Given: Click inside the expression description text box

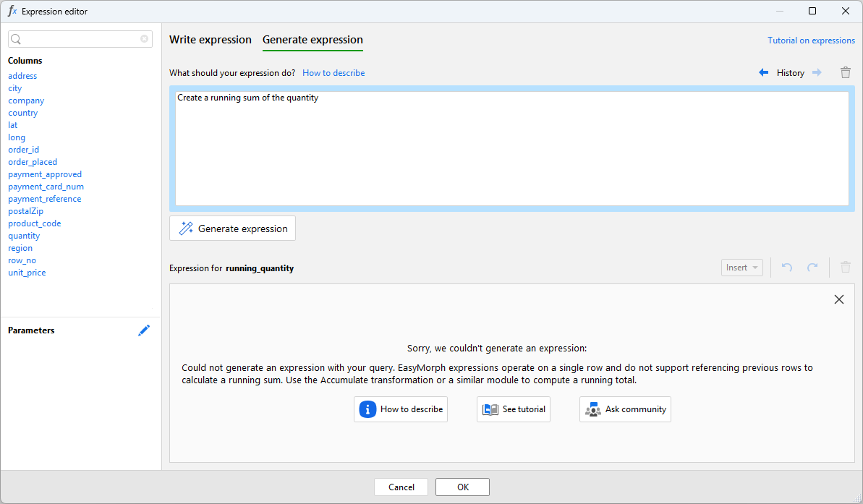Looking at the screenshot, I should [511, 148].
